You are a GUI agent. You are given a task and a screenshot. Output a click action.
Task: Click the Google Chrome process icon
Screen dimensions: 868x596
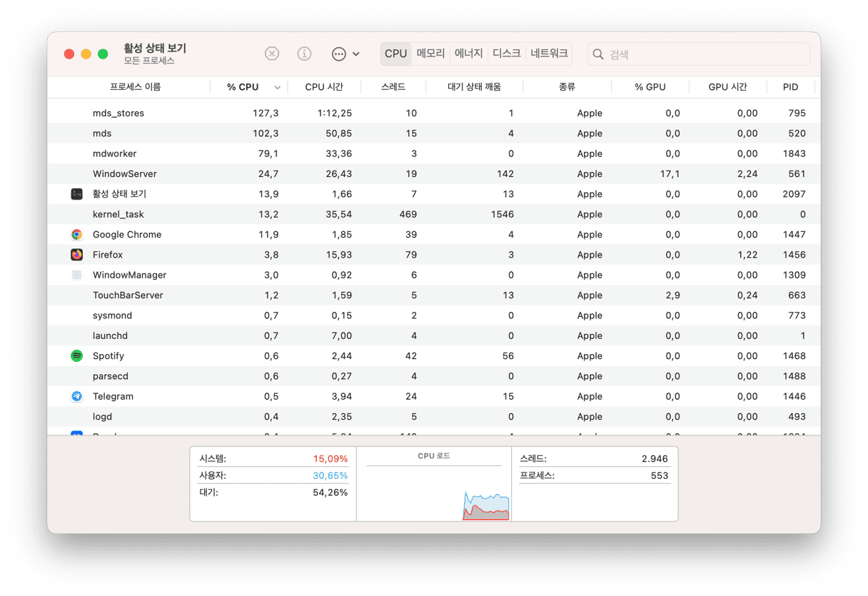pyautogui.click(x=77, y=234)
